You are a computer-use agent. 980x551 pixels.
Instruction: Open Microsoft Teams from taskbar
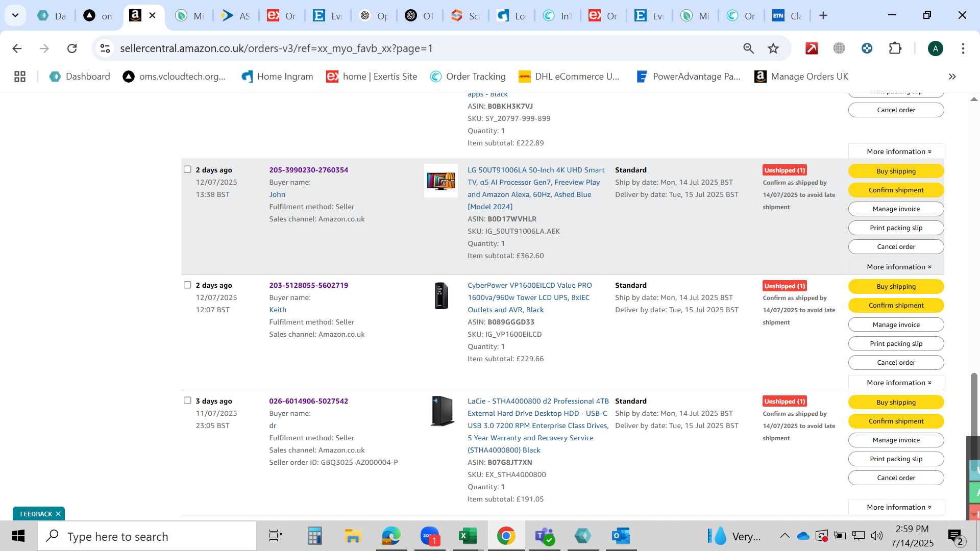click(x=544, y=536)
